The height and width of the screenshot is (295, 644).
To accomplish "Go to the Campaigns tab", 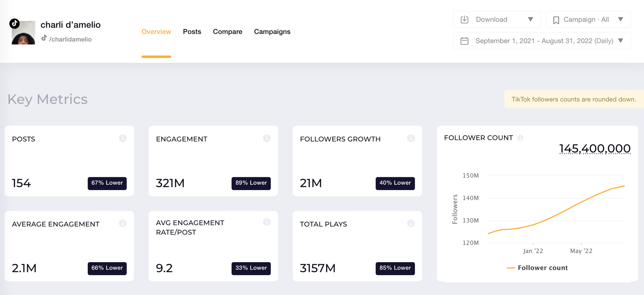I will [x=272, y=32].
